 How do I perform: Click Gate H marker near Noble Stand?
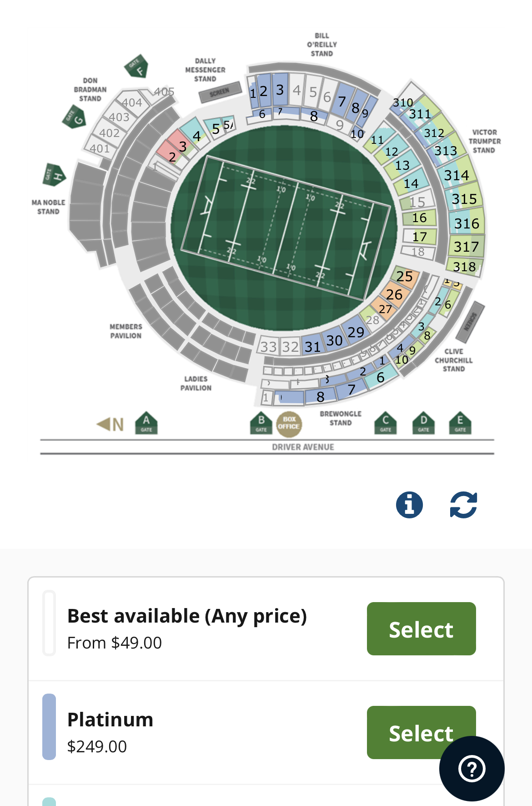pyautogui.click(x=54, y=175)
